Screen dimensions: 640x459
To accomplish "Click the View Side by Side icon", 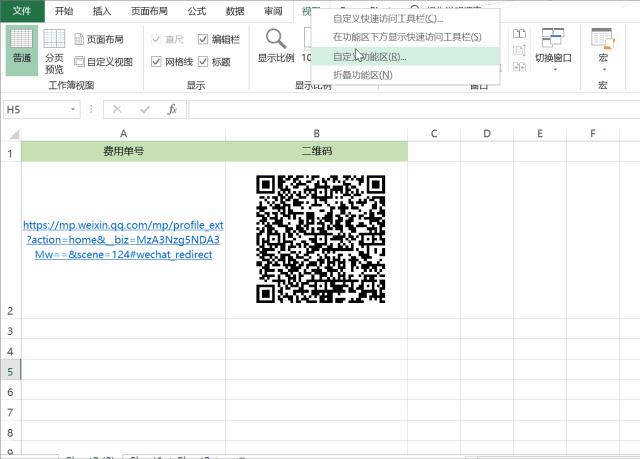I will (x=519, y=34).
